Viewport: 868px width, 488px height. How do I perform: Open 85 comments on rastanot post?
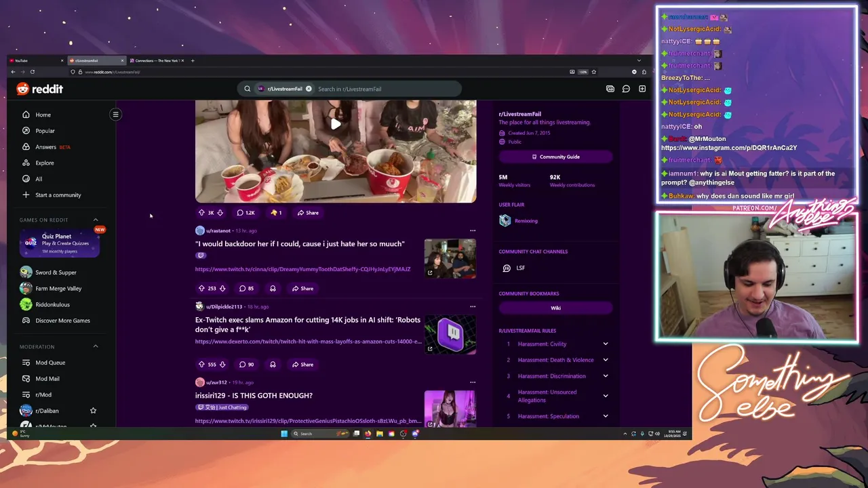[x=246, y=289]
